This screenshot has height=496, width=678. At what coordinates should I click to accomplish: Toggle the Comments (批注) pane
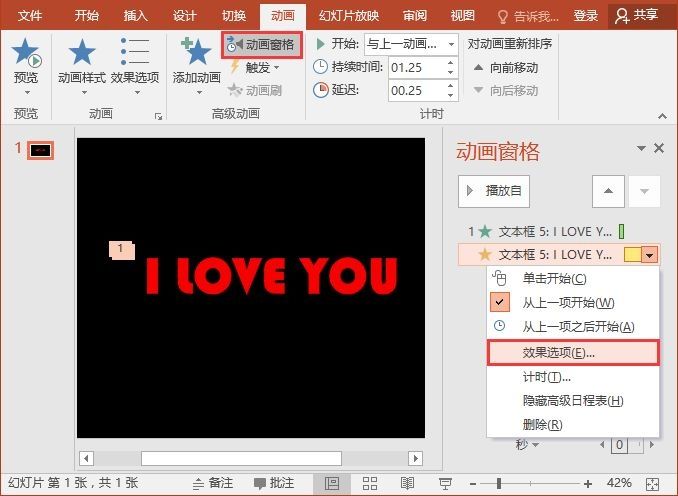pos(274,483)
